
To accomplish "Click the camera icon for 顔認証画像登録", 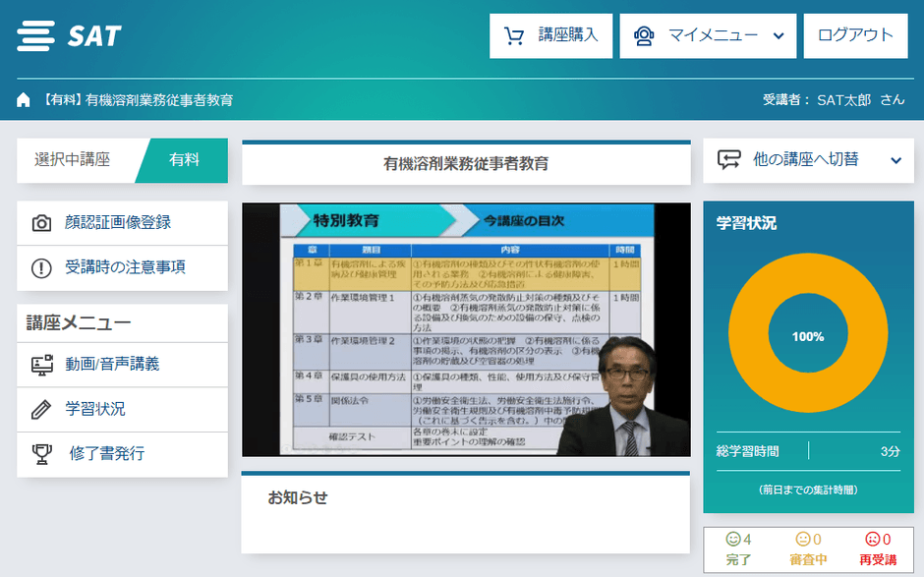I will point(41,223).
